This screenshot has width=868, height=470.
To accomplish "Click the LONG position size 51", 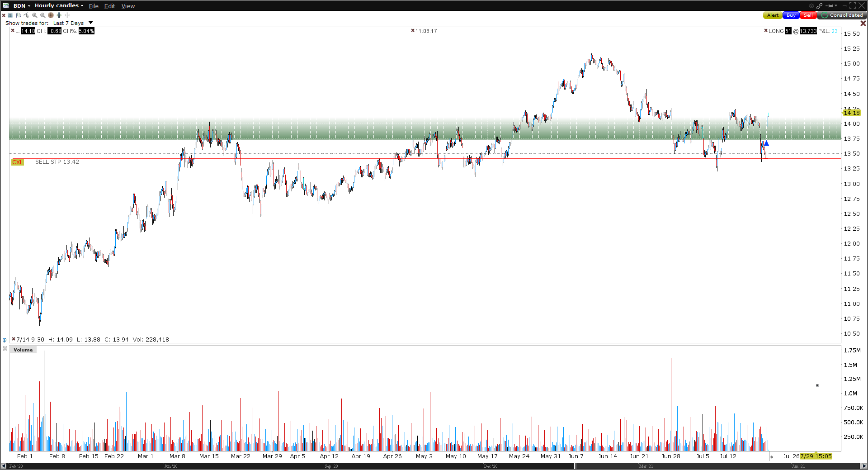I will [x=788, y=31].
